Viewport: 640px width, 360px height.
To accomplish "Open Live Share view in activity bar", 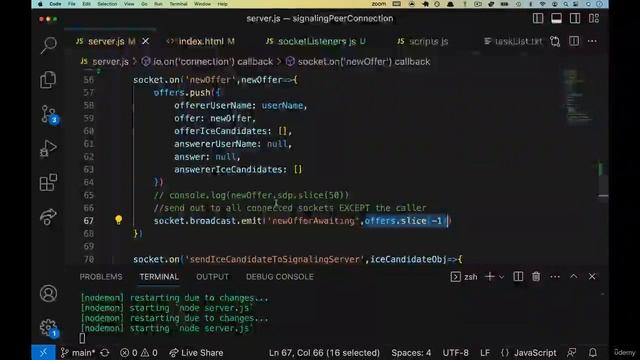I will [48, 217].
